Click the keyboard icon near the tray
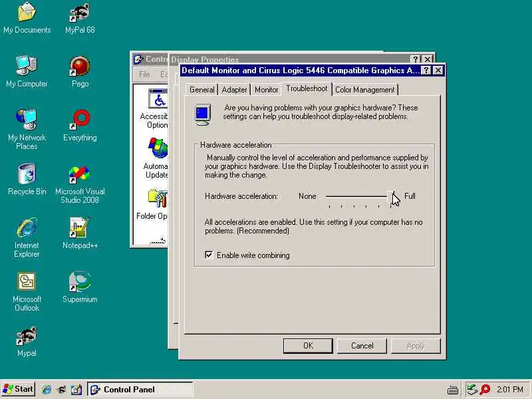The image size is (532, 399). coord(453,390)
